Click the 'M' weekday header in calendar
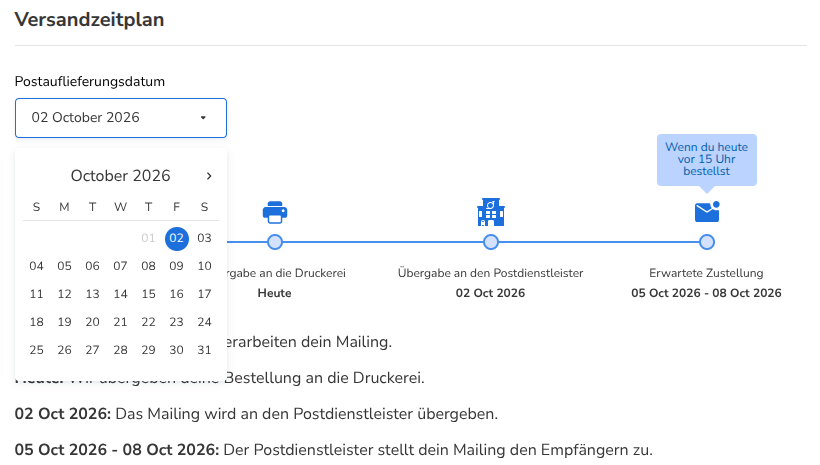 64,207
